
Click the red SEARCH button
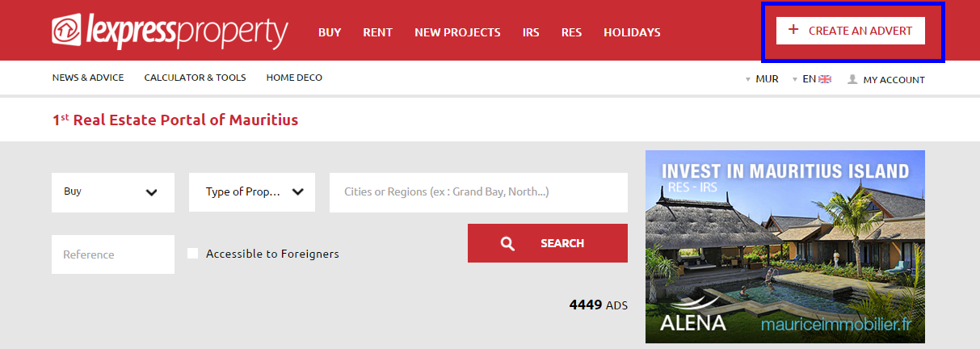click(548, 243)
